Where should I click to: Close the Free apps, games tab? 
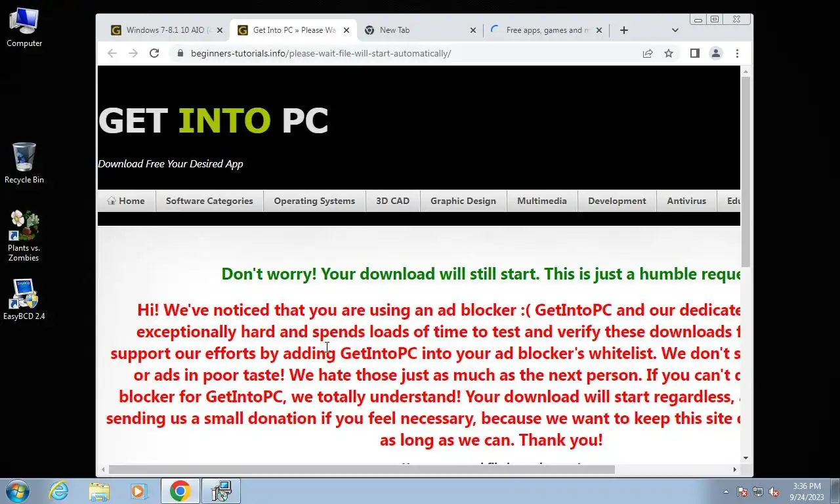pos(599,30)
